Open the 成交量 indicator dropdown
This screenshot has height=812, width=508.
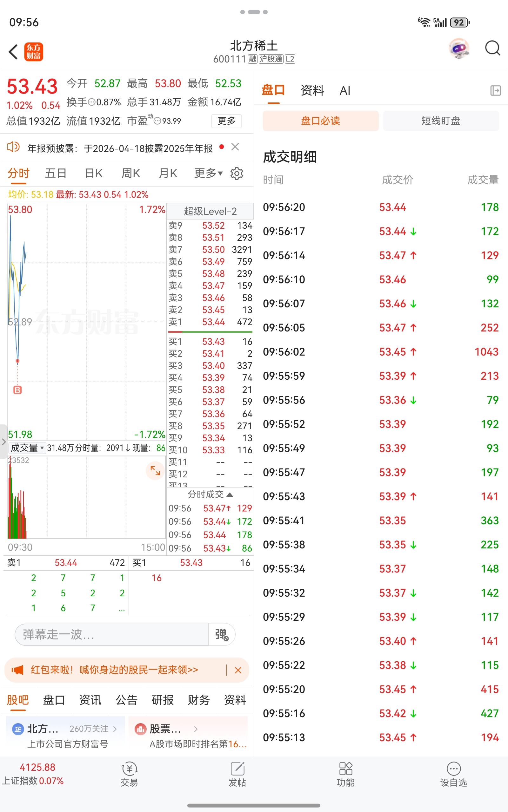[27, 448]
